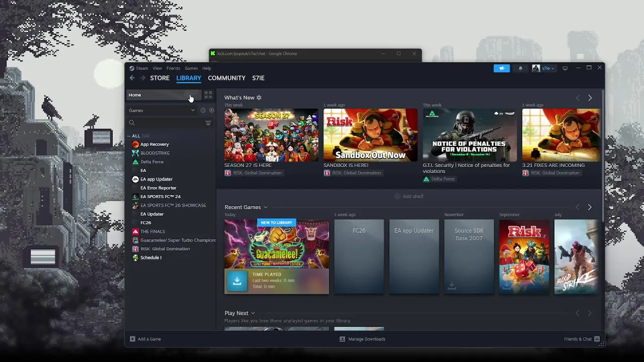Select the LIBRARY tab
The image size is (644, 362).
pyautogui.click(x=189, y=78)
